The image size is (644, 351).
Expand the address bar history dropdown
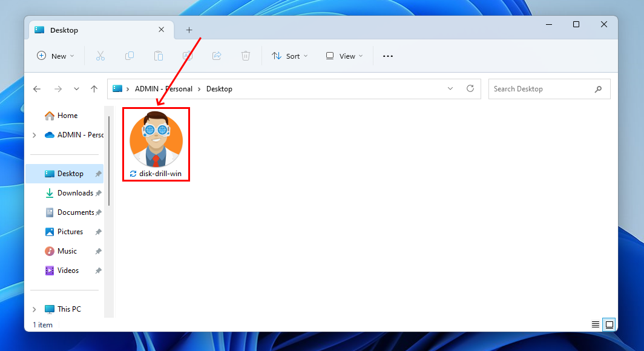450,89
